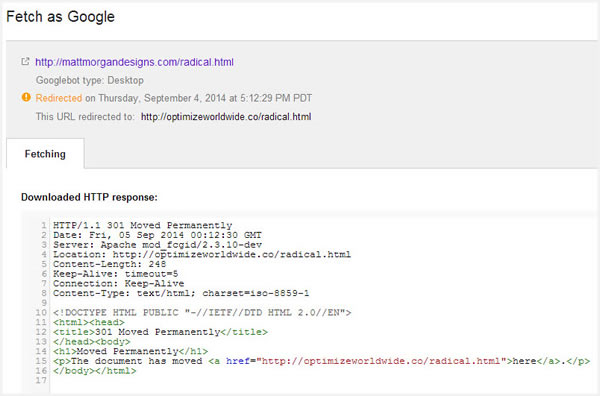Click the redirect target URL optimizeworldwide.co/radical.html
Image resolution: width=600 pixels, height=396 pixels.
(x=226, y=117)
